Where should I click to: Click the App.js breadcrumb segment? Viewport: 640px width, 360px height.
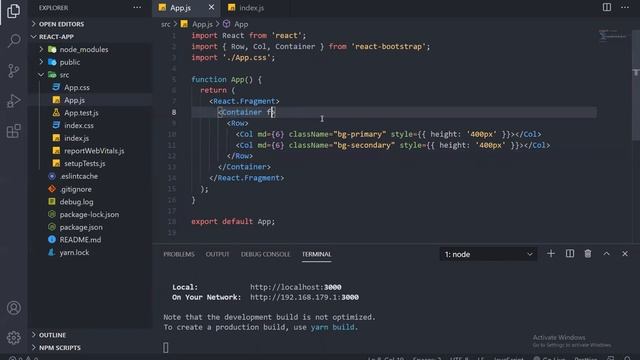pyautogui.click(x=197, y=24)
